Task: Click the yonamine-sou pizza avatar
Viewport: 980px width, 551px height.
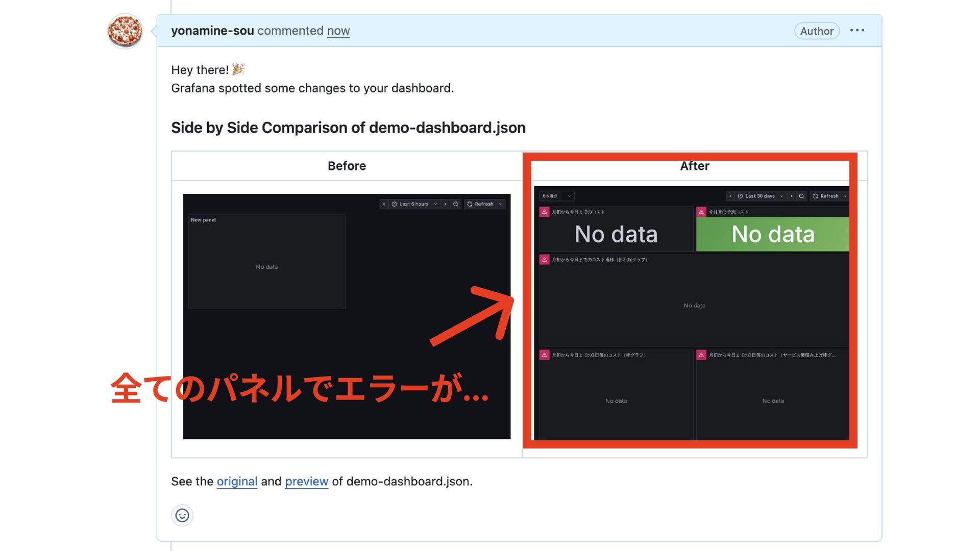Action: 125,31
